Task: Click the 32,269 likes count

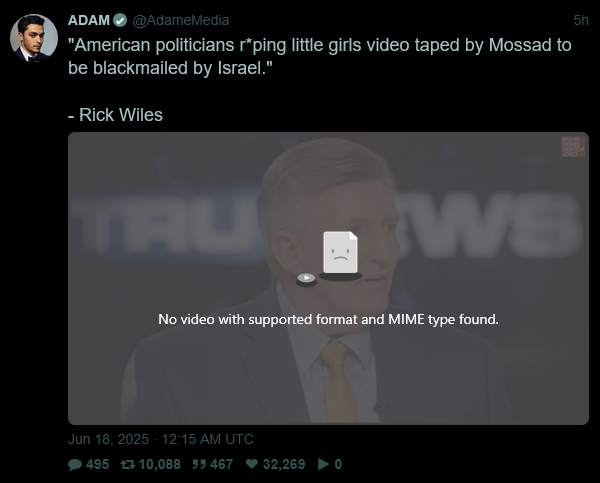Action: pos(284,464)
